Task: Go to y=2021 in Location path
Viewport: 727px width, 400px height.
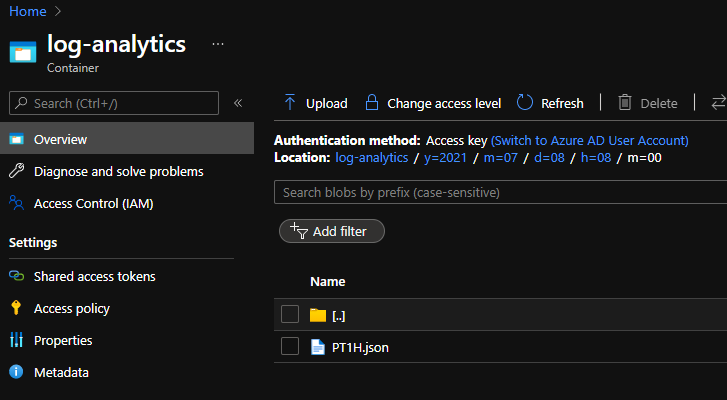Action: click(x=445, y=158)
